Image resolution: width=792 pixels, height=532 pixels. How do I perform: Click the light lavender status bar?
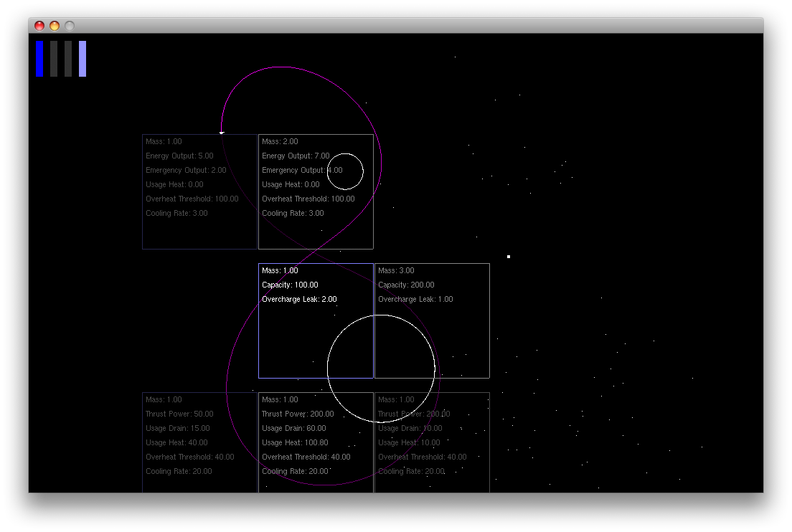click(x=82, y=59)
